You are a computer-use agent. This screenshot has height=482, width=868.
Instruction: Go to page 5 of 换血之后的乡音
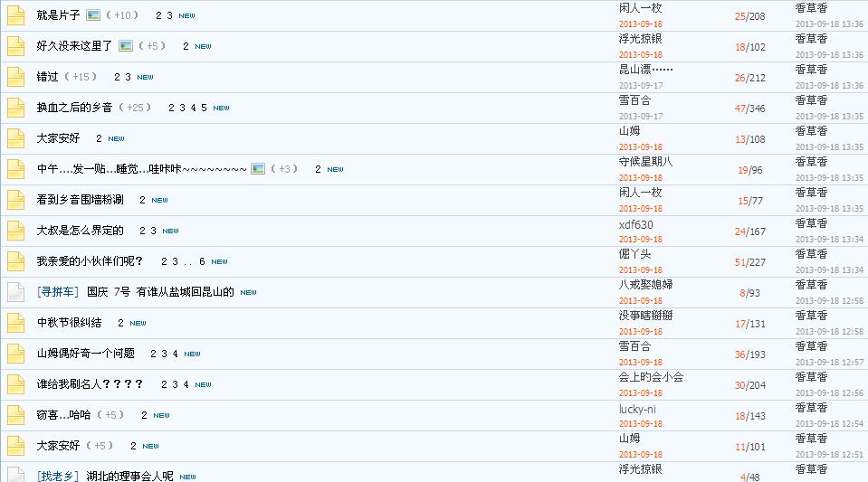pos(204,108)
